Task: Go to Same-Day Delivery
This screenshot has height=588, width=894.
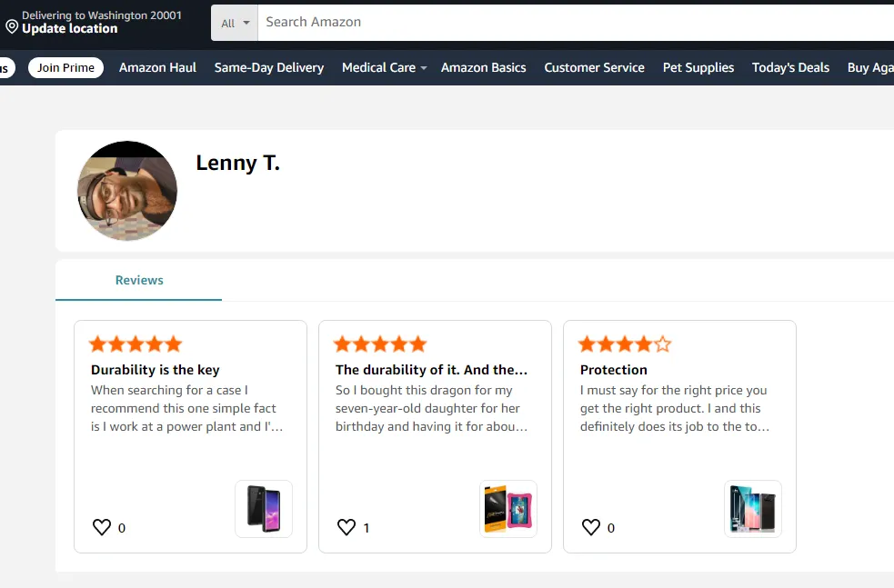Action: [x=269, y=67]
